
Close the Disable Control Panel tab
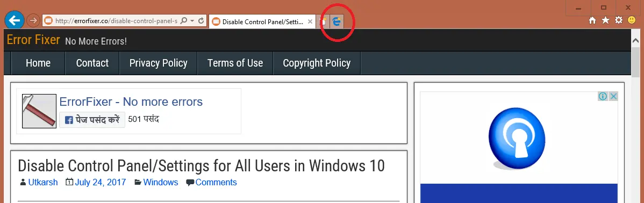tap(310, 21)
